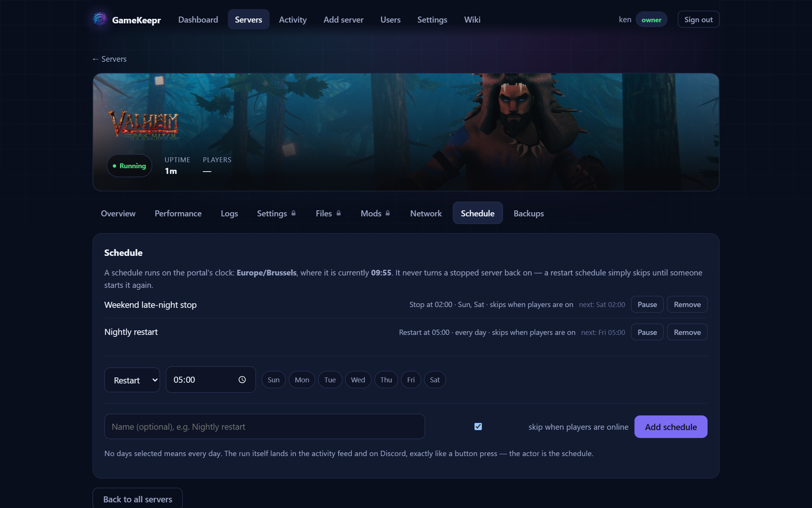Open the clock picker in time field
Viewport: 812px width, 508px height.
(242, 380)
